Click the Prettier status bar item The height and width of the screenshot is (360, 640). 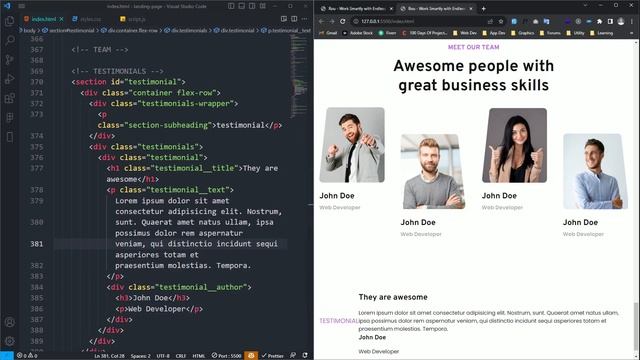[273, 356]
